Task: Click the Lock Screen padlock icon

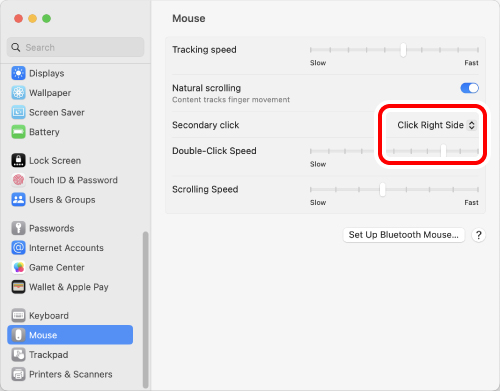Action: click(18, 160)
